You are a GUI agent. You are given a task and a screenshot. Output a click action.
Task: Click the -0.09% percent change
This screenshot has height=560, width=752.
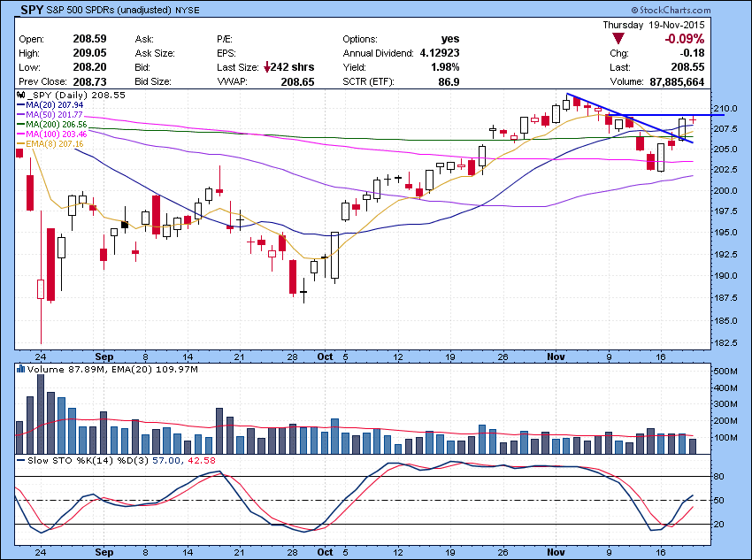coord(685,39)
